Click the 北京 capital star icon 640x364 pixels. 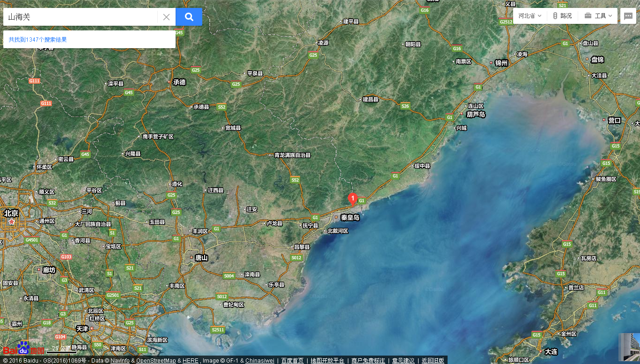click(x=11, y=221)
